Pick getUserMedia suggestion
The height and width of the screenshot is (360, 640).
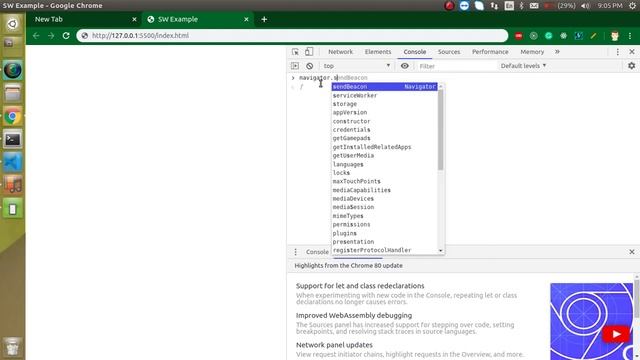click(x=384, y=156)
